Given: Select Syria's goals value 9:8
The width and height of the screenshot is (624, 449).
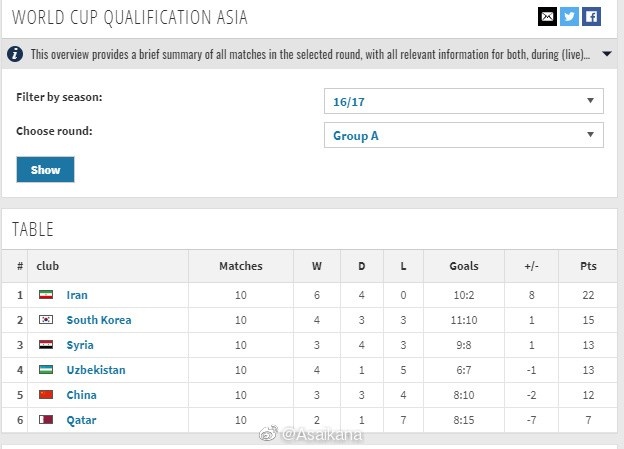Looking at the screenshot, I should [464, 345].
